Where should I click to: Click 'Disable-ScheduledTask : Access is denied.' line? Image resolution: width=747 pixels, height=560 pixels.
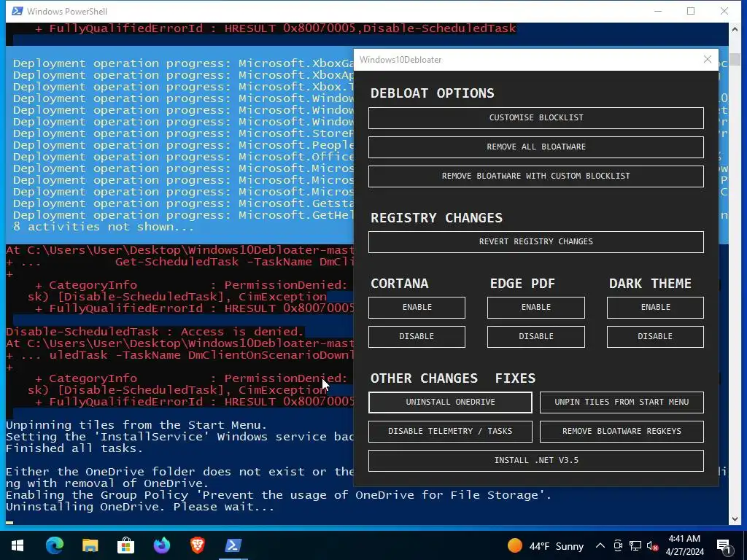pyautogui.click(x=155, y=332)
